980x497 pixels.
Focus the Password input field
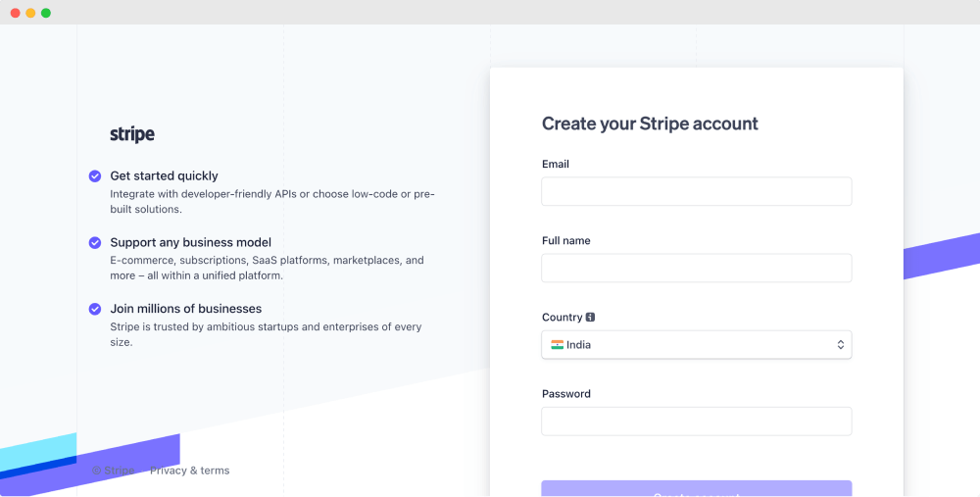pyautogui.click(x=696, y=422)
